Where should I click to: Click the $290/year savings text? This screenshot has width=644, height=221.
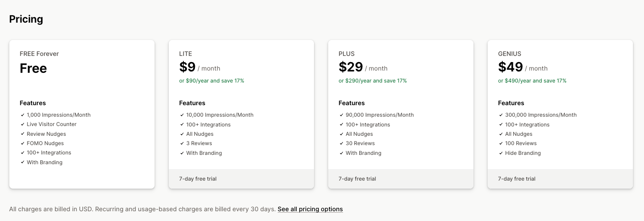coord(372,81)
